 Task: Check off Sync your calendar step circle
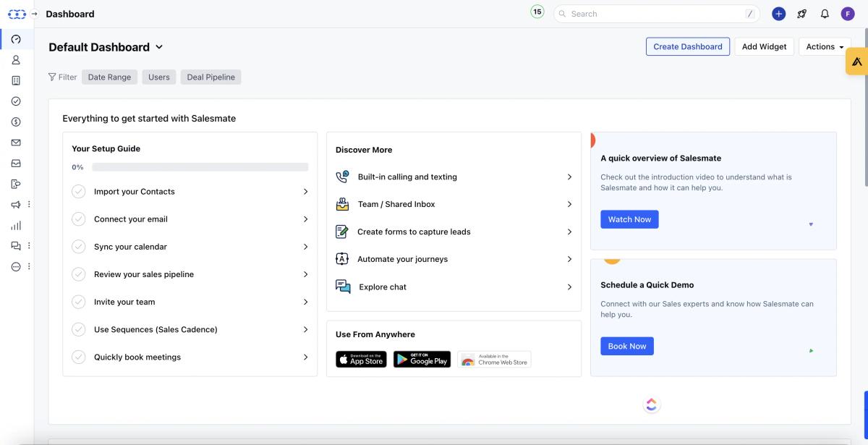pos(79,247)
